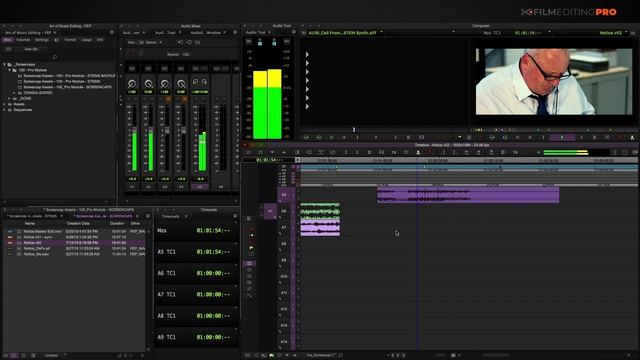
Task: Adjust pan knob on mixer channel A3
Action: tap(164, 84)
